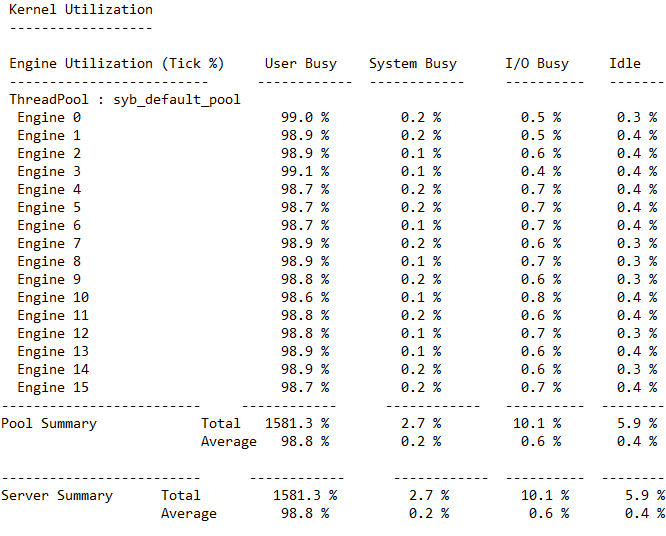The height and width of the screenshot is (536, 666).
Task: Click the 'Pool Summary' label
Action: coord(49,424)
